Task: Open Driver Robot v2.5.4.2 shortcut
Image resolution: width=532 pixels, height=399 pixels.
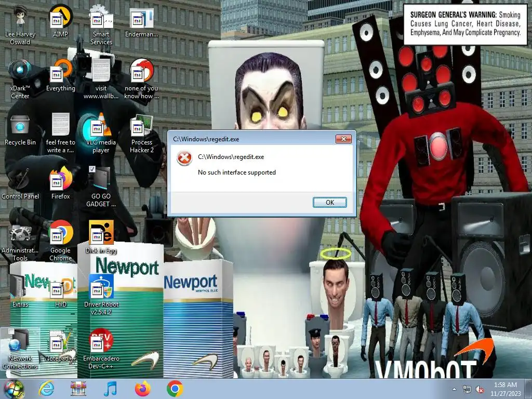Action: coord(101,295)
